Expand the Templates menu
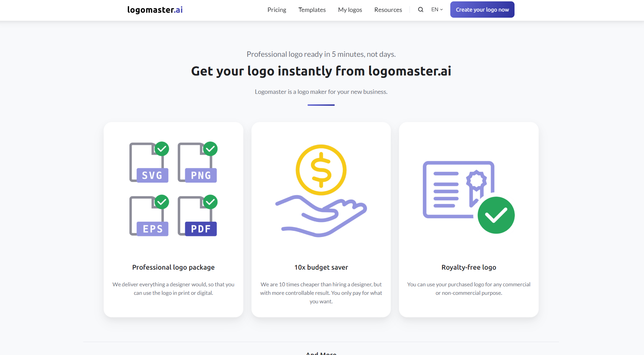Image resolution: width=644 pixels, height=355 pixels. point(312,10)
